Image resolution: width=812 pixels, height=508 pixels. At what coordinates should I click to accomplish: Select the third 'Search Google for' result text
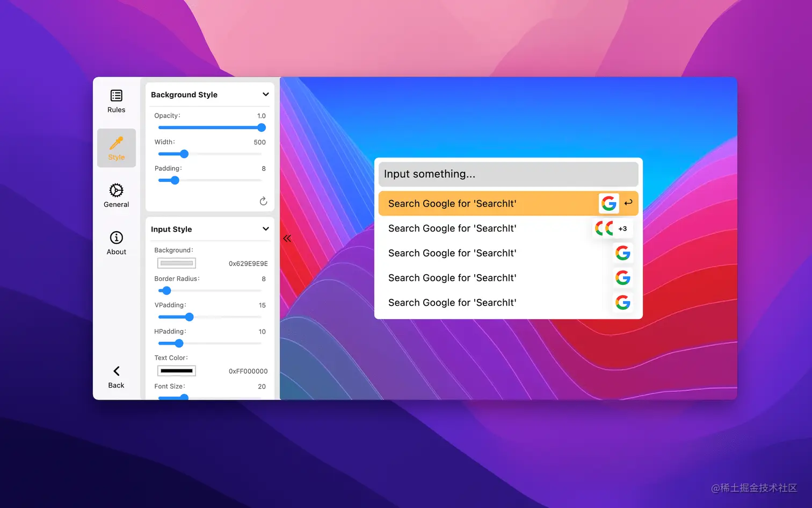452,253
